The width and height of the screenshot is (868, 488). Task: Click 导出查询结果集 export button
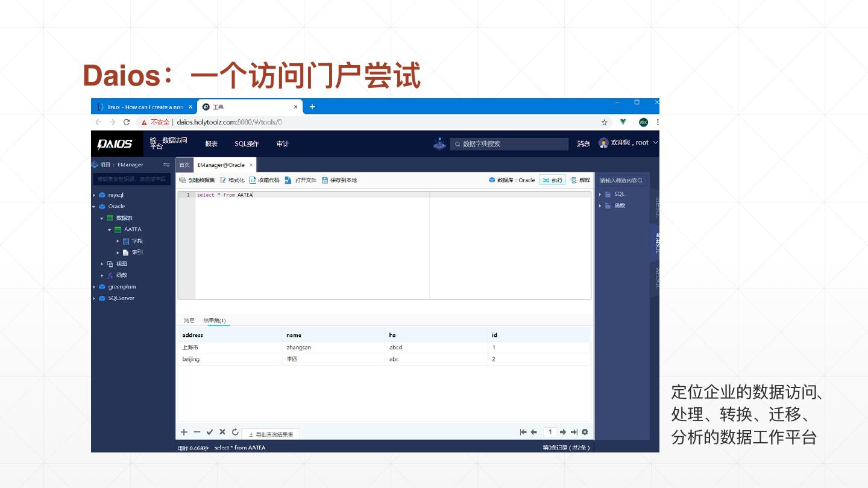tap(271, 434)
